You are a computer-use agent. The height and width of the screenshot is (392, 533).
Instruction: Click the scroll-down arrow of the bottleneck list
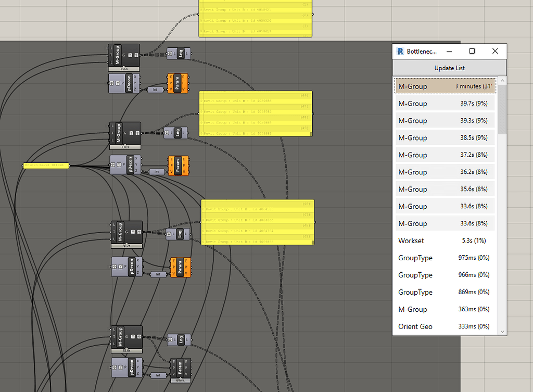tap(502, 331)
